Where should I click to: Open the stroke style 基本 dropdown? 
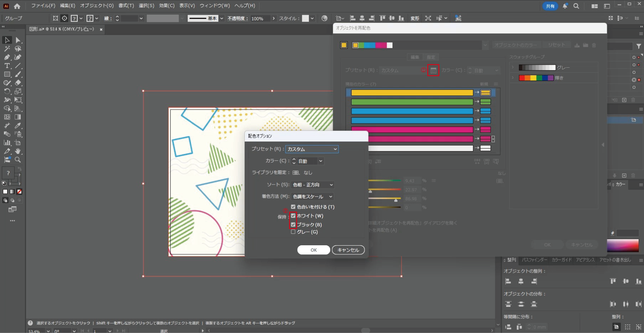[222, 18]
